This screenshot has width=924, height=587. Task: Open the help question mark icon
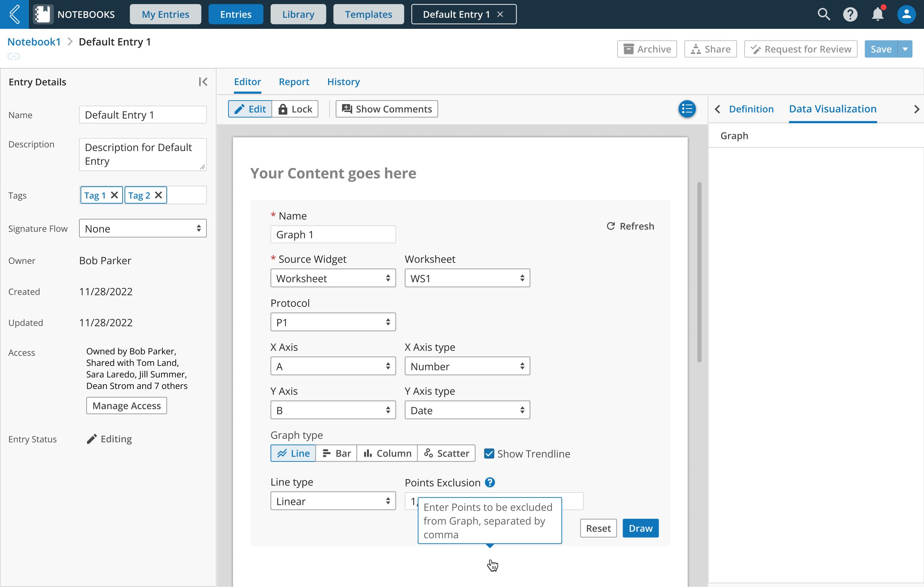tap(850, 14)
